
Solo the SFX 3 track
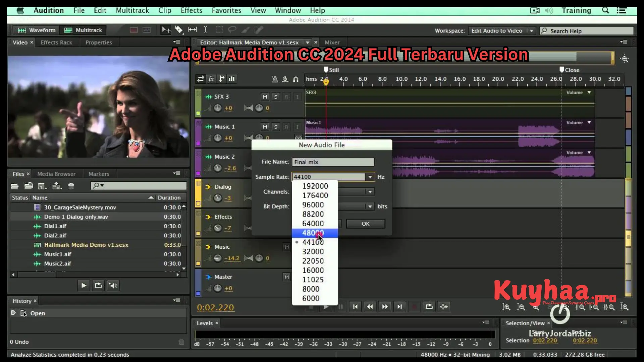(276, 97)
